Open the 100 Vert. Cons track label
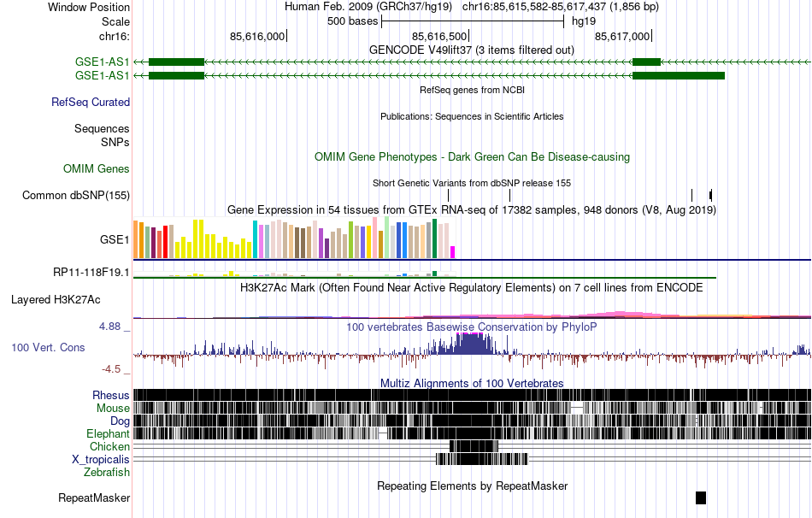The image size is (812, 518). (x=48, y=348)
